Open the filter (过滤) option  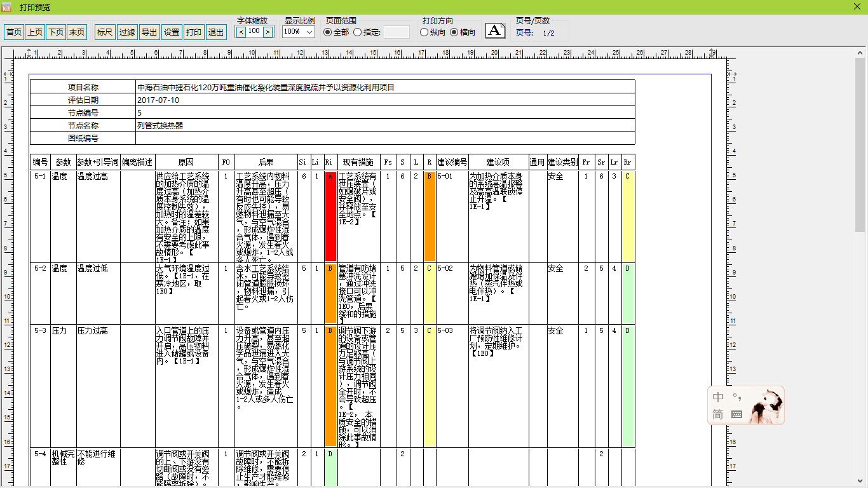pyautogui.click(x=127, y=32)
